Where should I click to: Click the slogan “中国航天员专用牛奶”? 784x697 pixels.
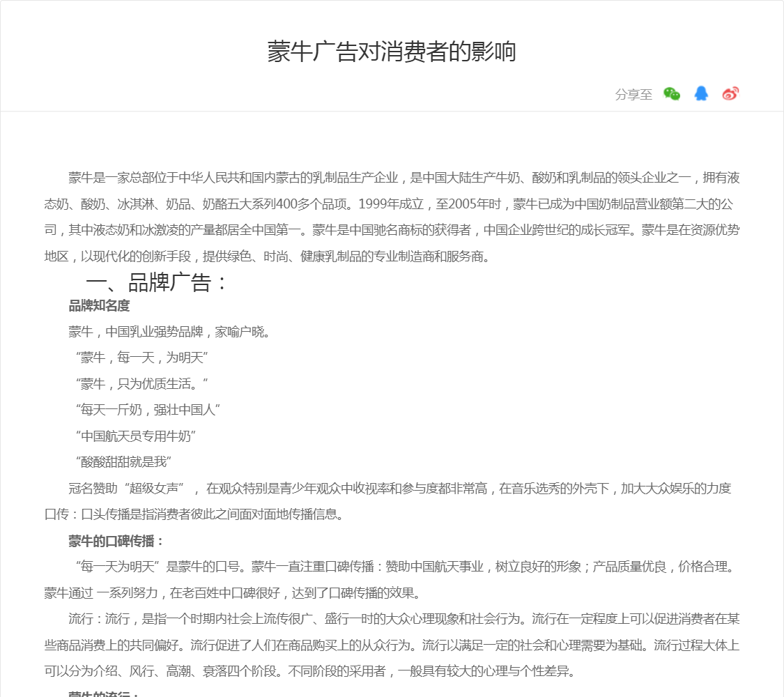(x=135, y=436)
